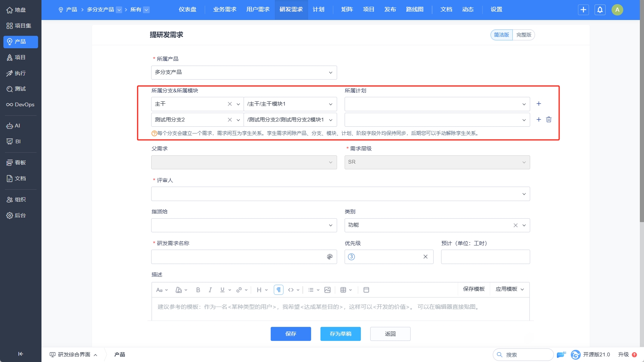
Task: Click the bold formatting icon in editor
Action: [x=198, y=290]
